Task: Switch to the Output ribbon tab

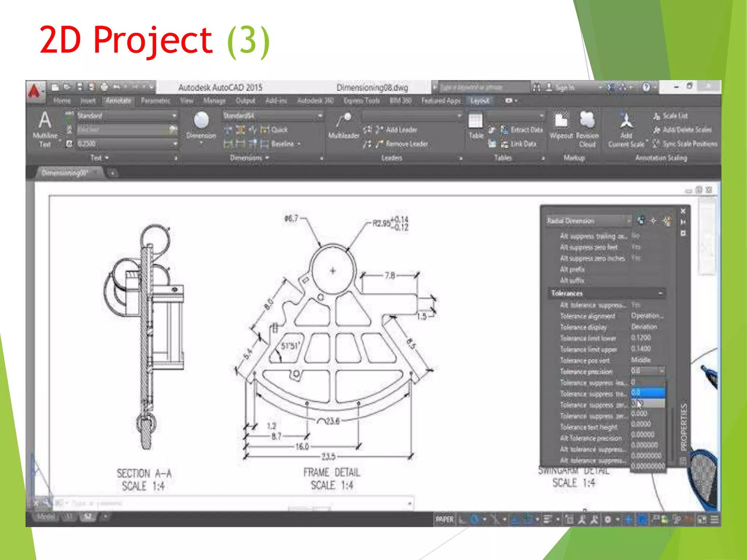Action: [x=245, y=101]
